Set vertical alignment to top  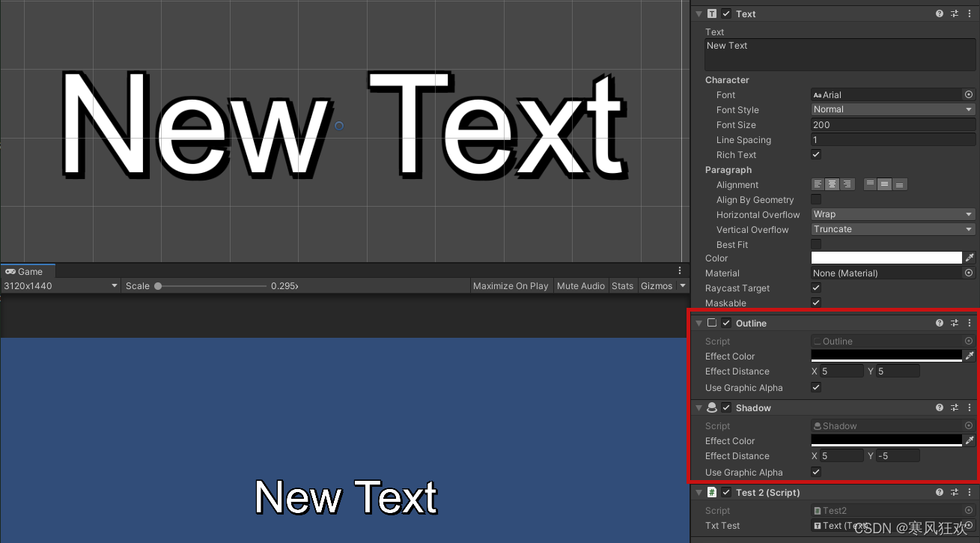pyautogui.click(x=870, y=184)
